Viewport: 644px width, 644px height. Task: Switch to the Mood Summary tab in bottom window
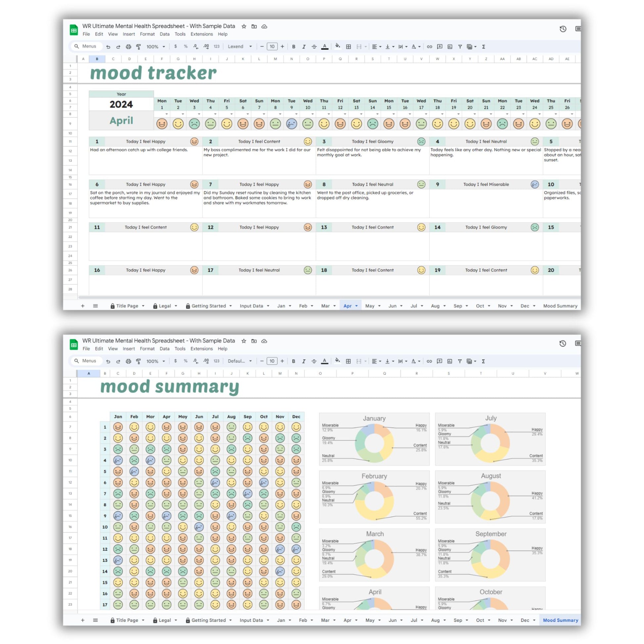560,620
